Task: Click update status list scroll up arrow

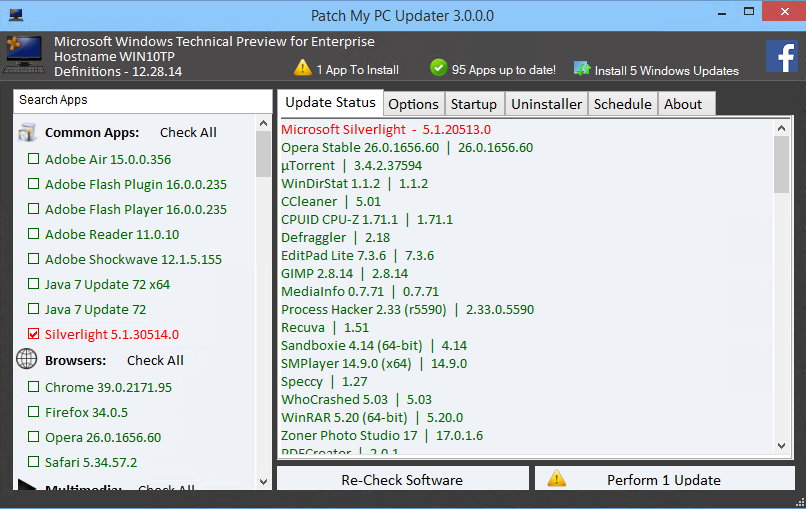Action: (x=782, y=127)
